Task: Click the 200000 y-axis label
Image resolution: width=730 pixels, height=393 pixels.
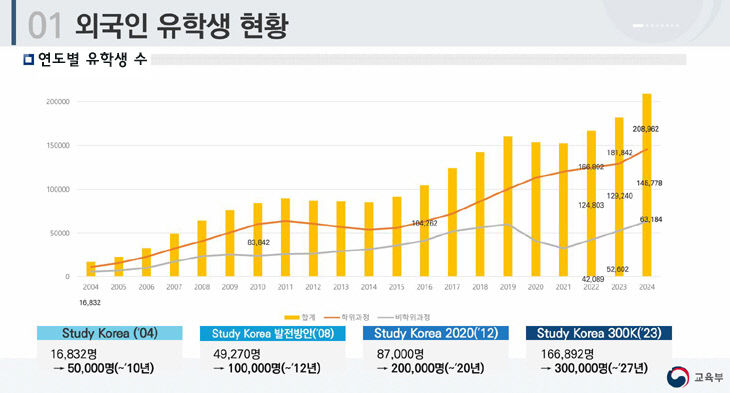Action: tap(58, 102)
